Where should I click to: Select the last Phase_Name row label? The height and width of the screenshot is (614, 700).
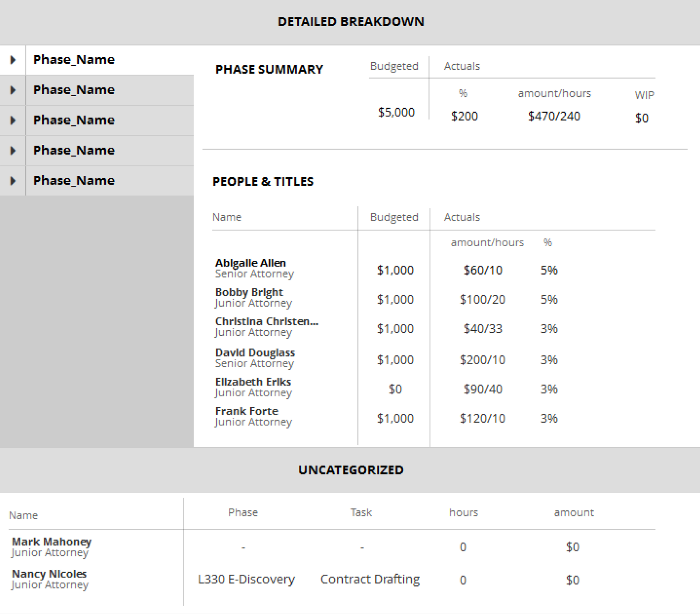coord(74,181)
